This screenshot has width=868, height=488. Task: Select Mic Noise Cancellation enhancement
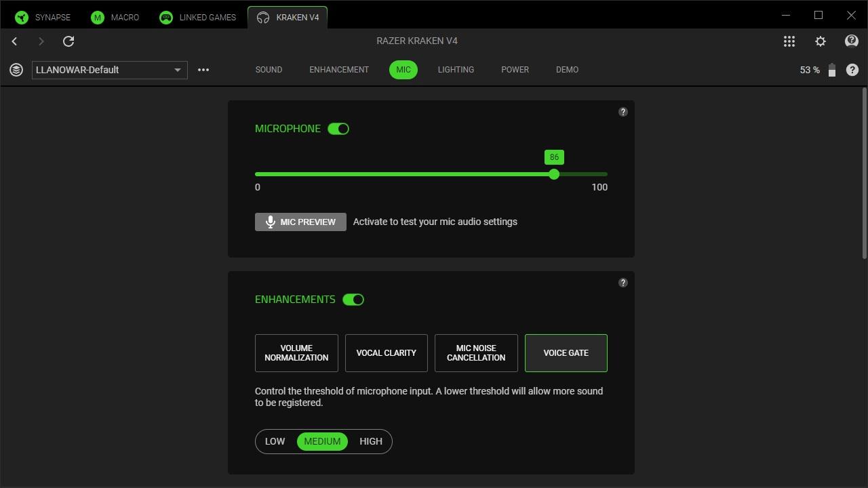click(476, 353)
